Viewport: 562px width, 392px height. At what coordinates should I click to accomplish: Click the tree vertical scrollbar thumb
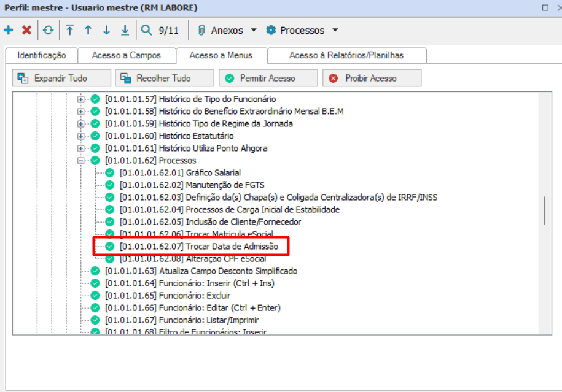coord(545,210)
